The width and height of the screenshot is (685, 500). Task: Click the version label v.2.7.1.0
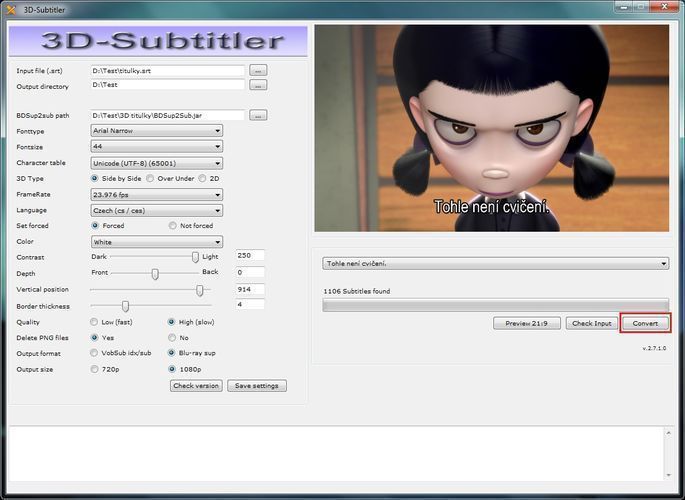pyautogui.click(x=654, y=348)
